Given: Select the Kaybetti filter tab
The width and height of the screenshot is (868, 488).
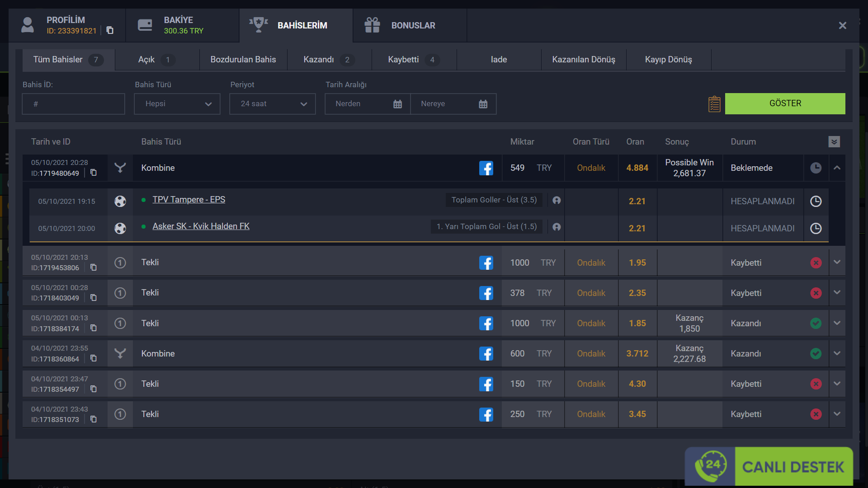Looking at the screenshot, I should click(x=414, y=60).
